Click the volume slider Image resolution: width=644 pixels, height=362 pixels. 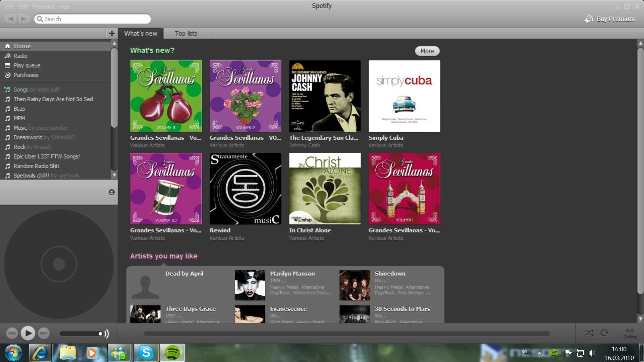(x=81, y=334)
